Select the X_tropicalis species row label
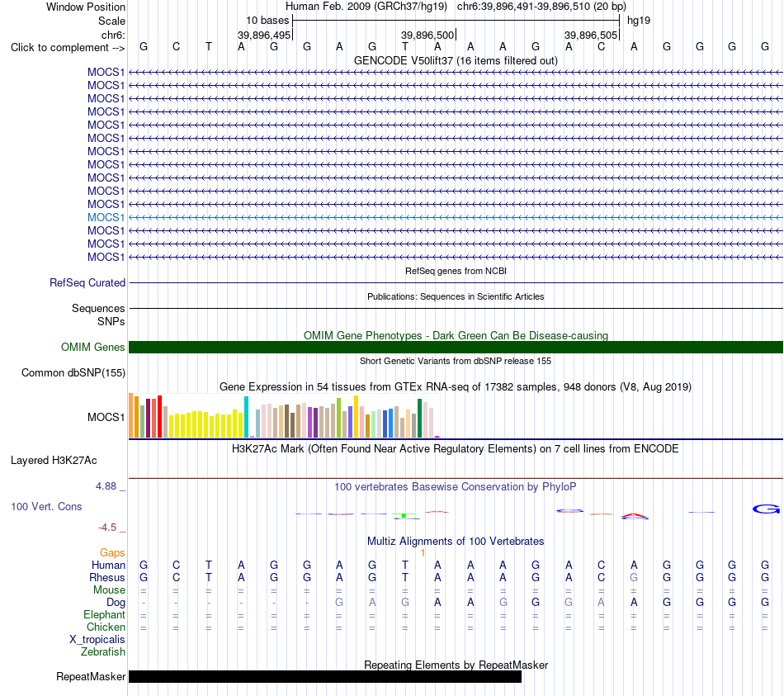Image resolution: width=784 pixels, height=696 pixels. pos(97,640)
